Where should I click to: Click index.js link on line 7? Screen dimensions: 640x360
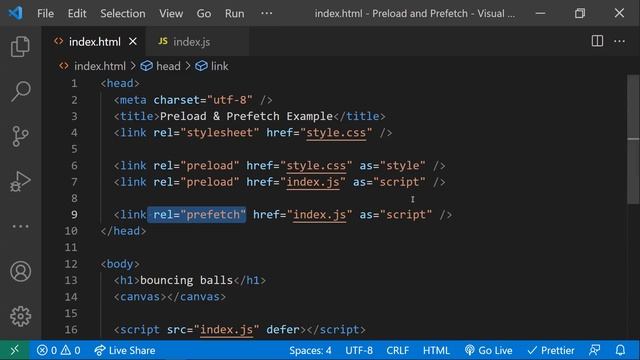coord(313,182)
